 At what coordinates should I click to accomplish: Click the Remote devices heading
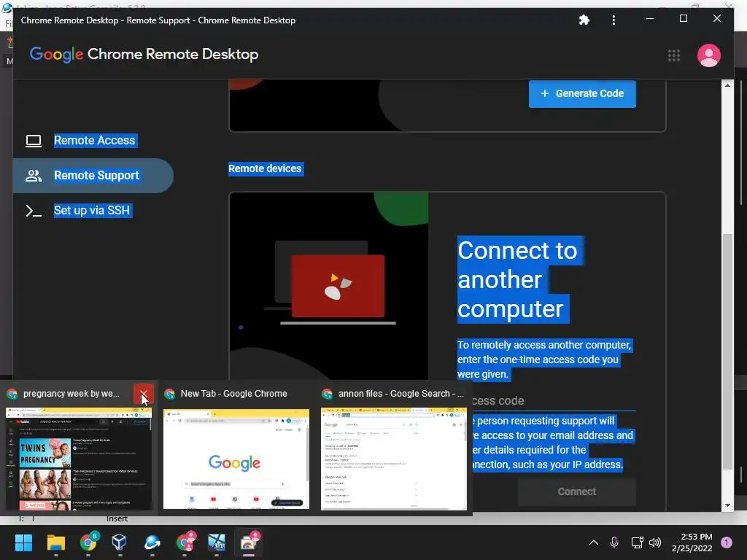(x=265, y=168)
